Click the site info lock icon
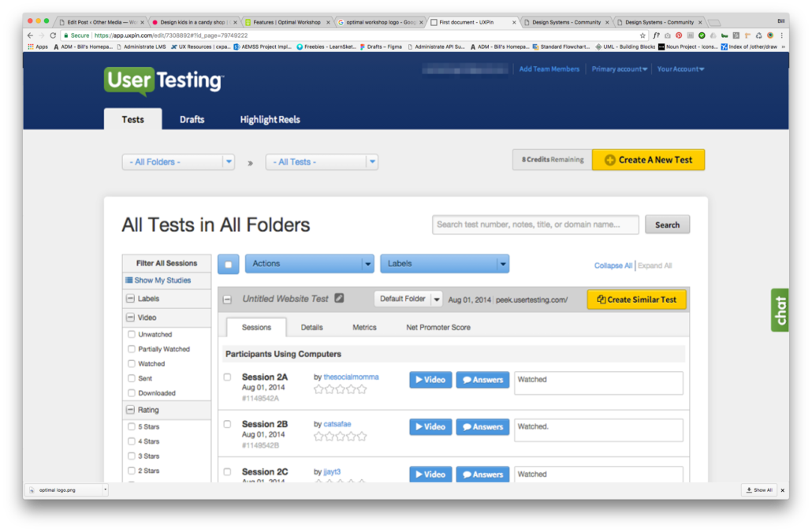 (65, 35)
